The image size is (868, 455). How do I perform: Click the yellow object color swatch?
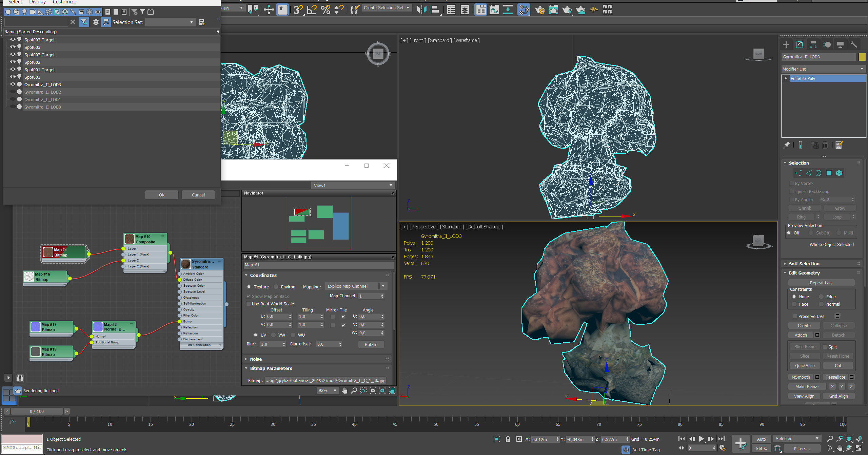point(862,57)
